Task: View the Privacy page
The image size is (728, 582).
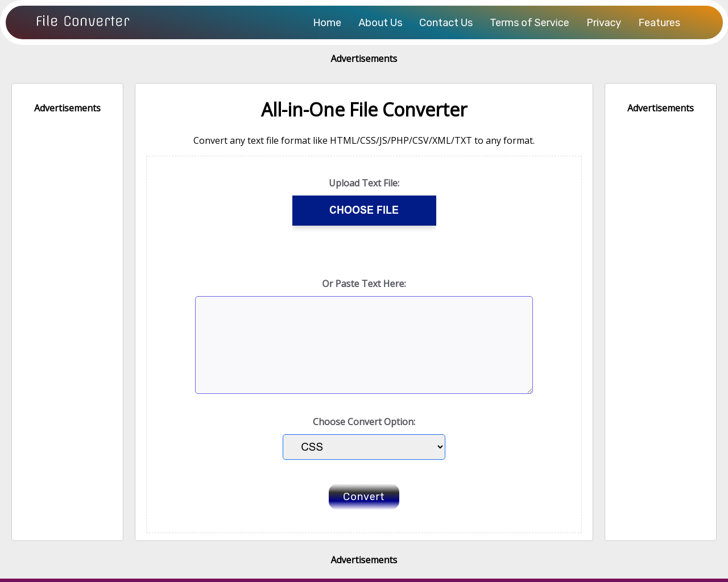Action: (x=604, y=23)
